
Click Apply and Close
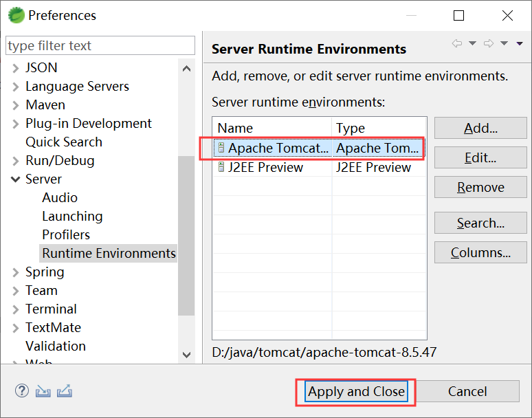click(x=356, y=391)
